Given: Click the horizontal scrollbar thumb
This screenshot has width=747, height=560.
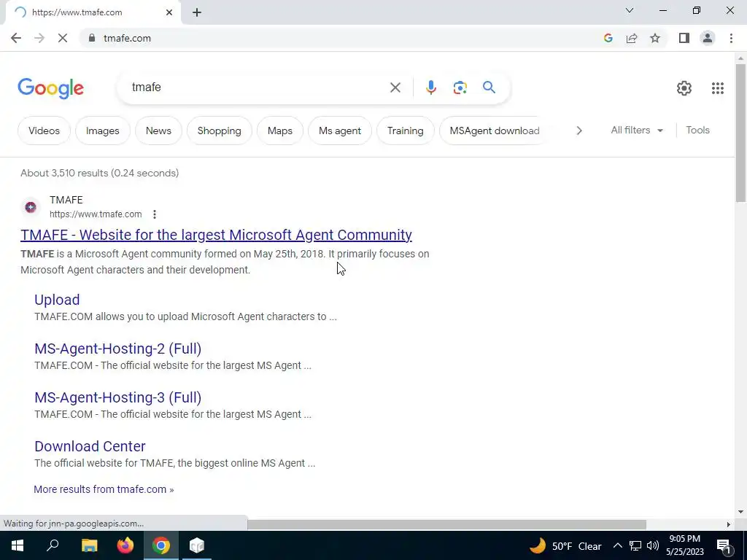Looking at the screenshot, I should click(x=446, y=524).
